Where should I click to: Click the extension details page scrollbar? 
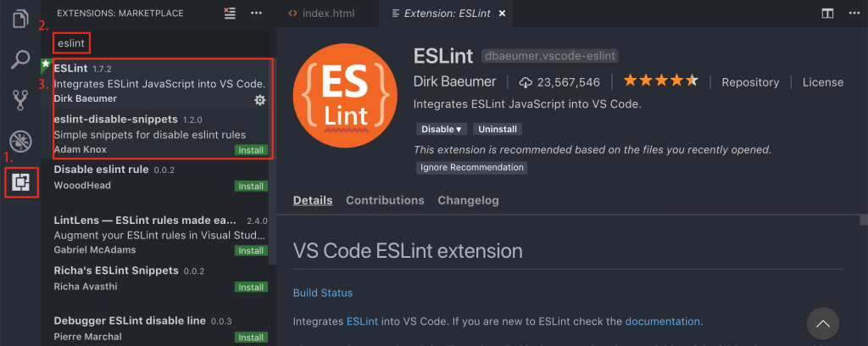(x=864, y=220)
